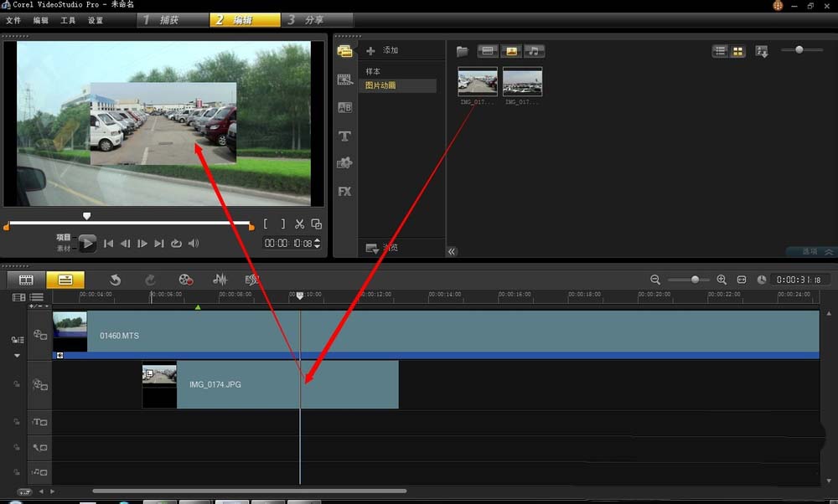Image resolution: width=838 pixels, height=504 pixels.
Task: Toggle showing photos in library
Action: tap(511, 51)
